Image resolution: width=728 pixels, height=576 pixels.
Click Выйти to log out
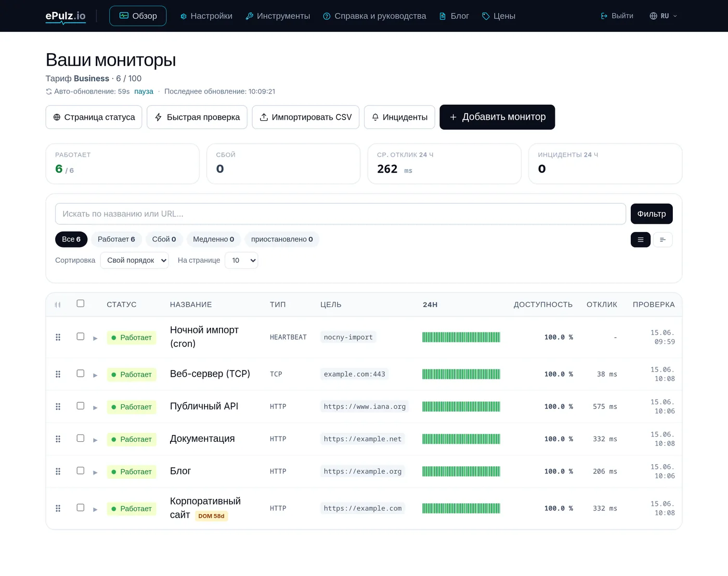point(617,16)
